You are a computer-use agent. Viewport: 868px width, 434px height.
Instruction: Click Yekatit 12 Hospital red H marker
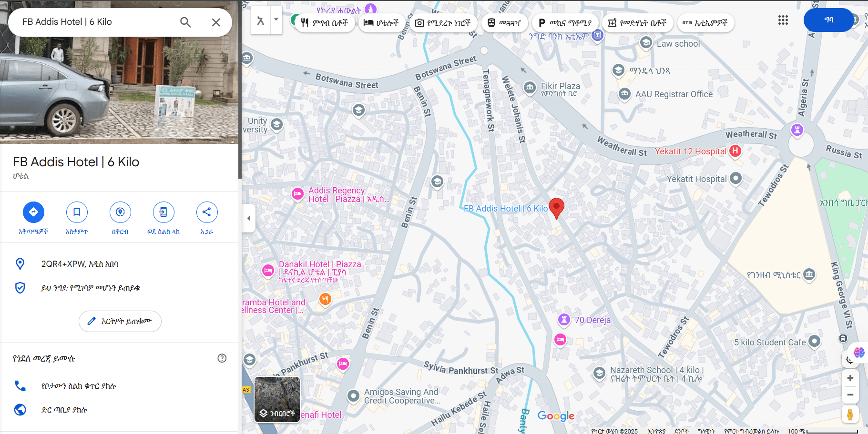click(735, 151)
